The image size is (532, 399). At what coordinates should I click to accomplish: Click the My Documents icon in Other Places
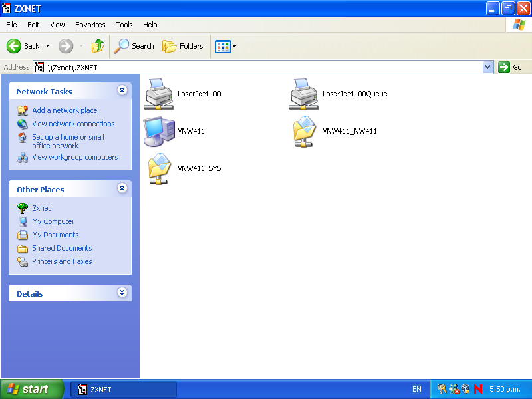23,235
